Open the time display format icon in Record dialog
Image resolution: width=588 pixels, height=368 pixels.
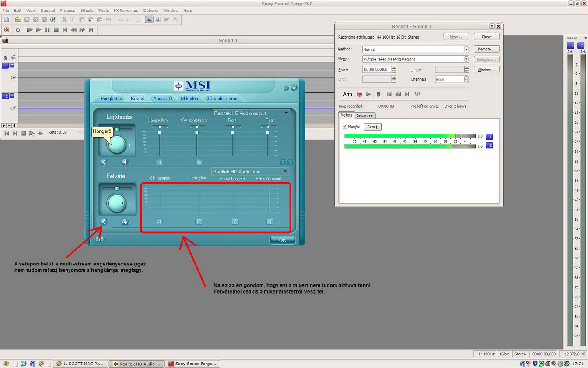pyautogui.click(x=417, y=94)
